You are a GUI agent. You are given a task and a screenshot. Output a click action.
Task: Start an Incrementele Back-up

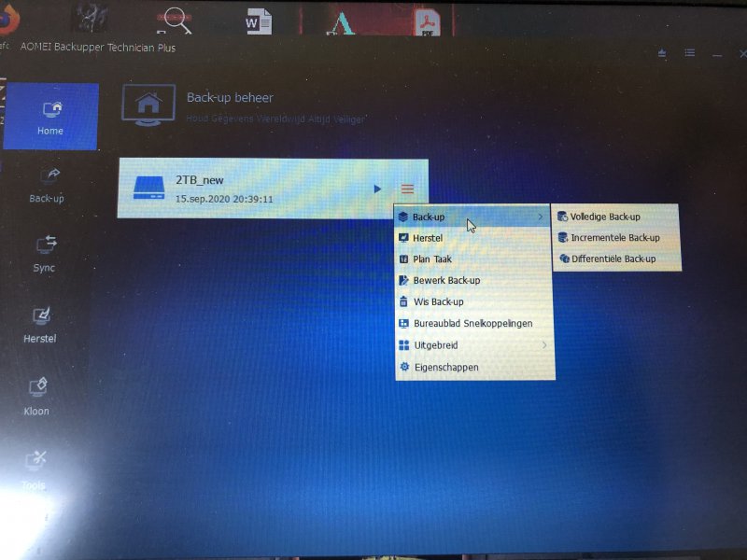point(616,238)
